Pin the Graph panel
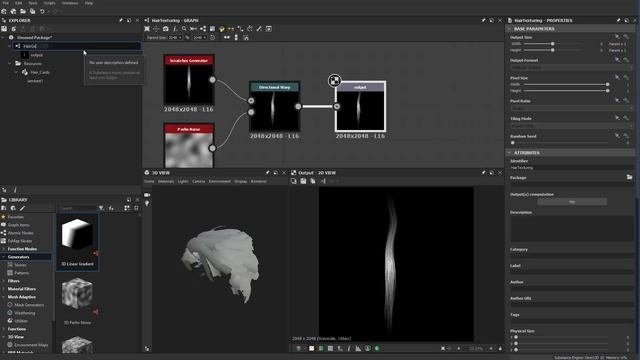 pyautogui.click(x=484, y=20)
